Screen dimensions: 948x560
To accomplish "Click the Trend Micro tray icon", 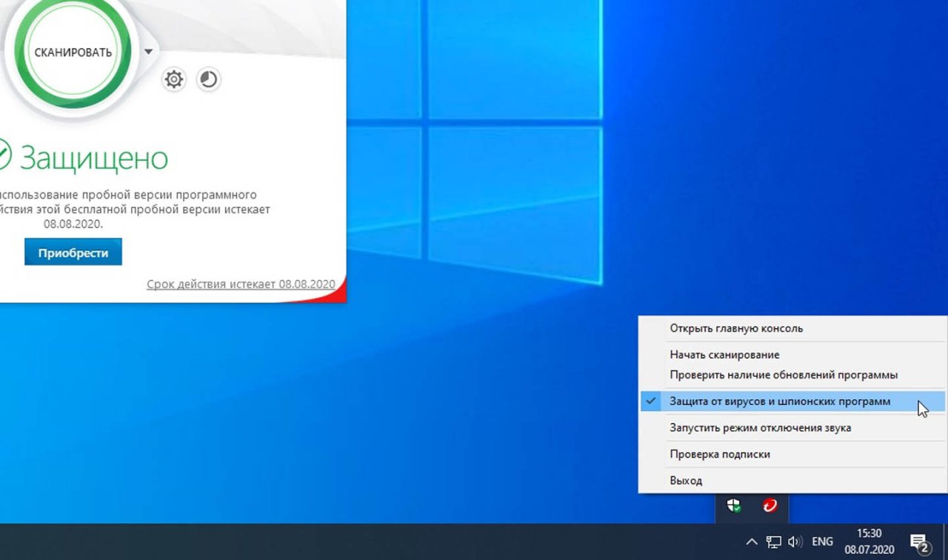I will 769,505.
